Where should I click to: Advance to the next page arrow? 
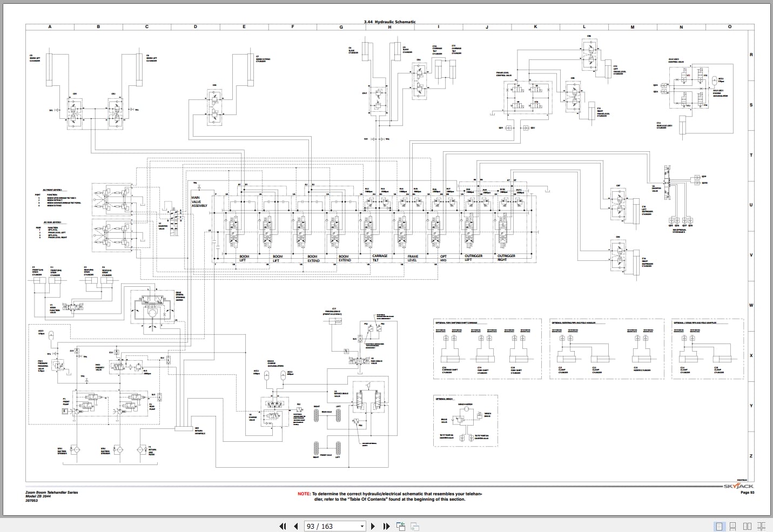(x=373, y=526)
